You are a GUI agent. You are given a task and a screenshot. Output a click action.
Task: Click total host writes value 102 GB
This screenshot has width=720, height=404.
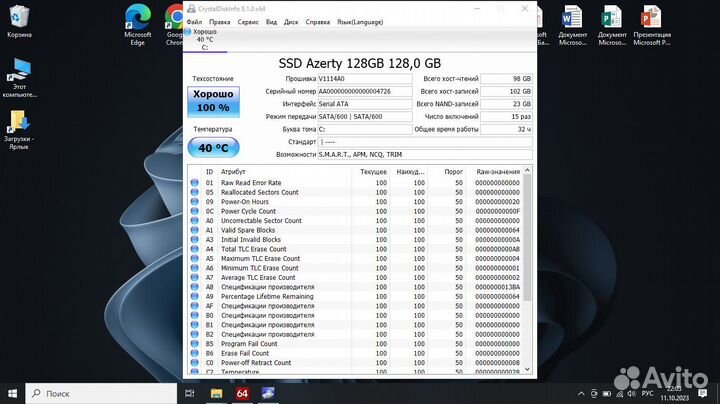(506, 91)
